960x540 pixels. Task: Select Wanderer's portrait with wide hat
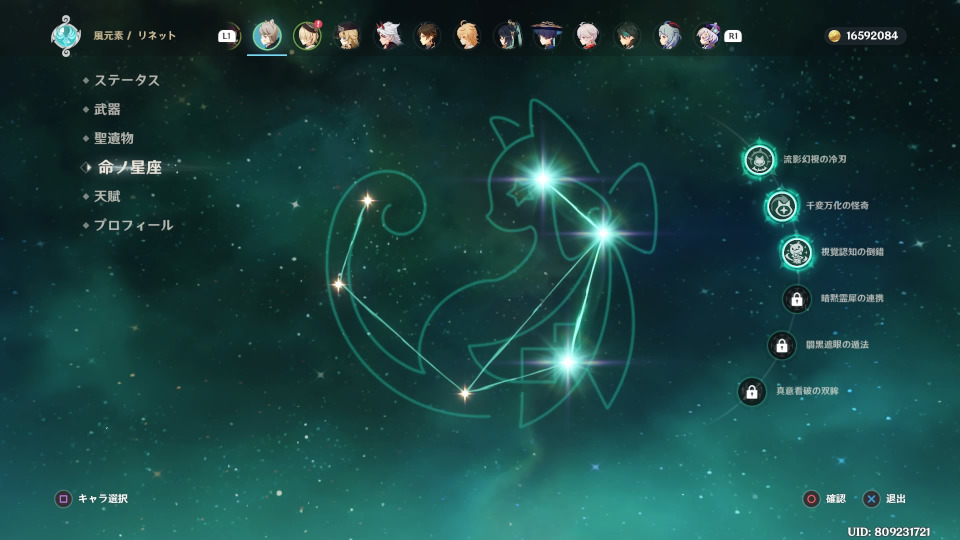click(547, 36)
